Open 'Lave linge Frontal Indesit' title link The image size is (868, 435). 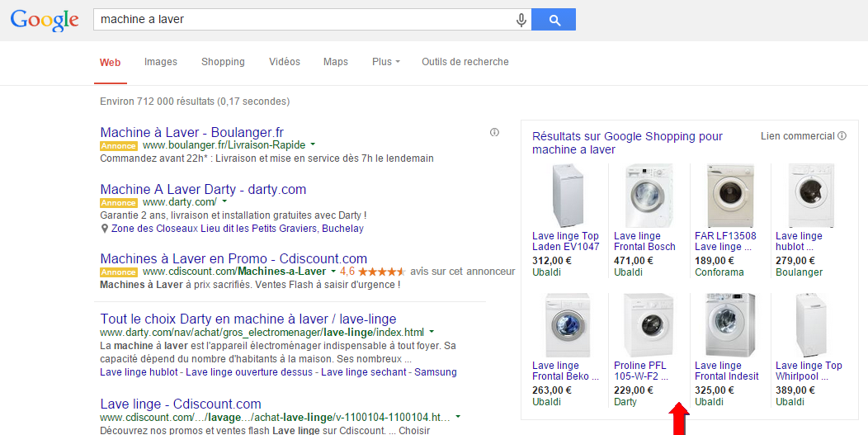coord(726,371)
